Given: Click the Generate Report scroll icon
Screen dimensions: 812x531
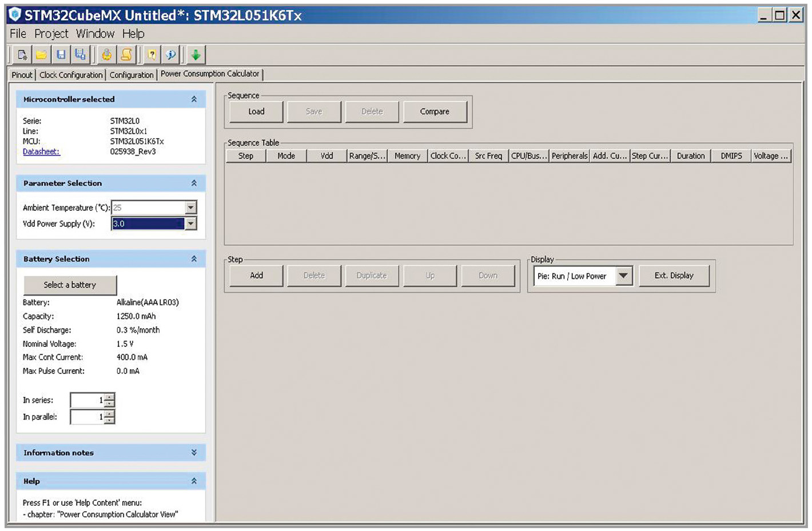Looking at the screenshot, I should tap(126, 55).
